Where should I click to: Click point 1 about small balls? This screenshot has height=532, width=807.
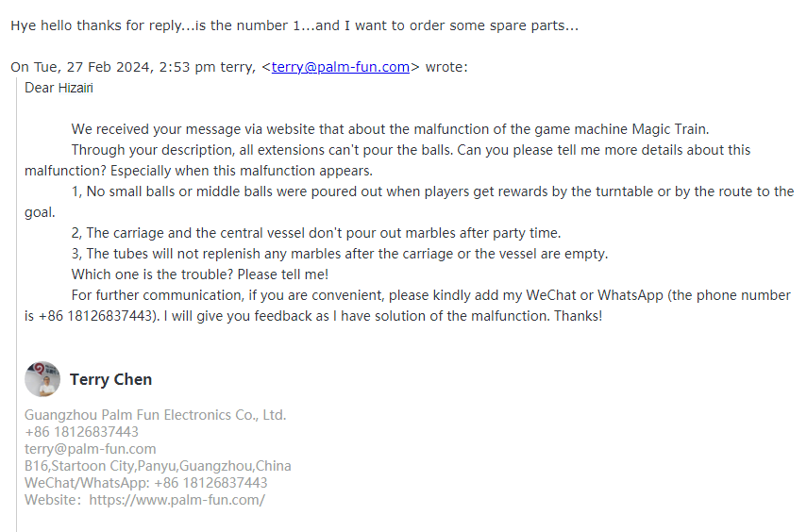409,202
